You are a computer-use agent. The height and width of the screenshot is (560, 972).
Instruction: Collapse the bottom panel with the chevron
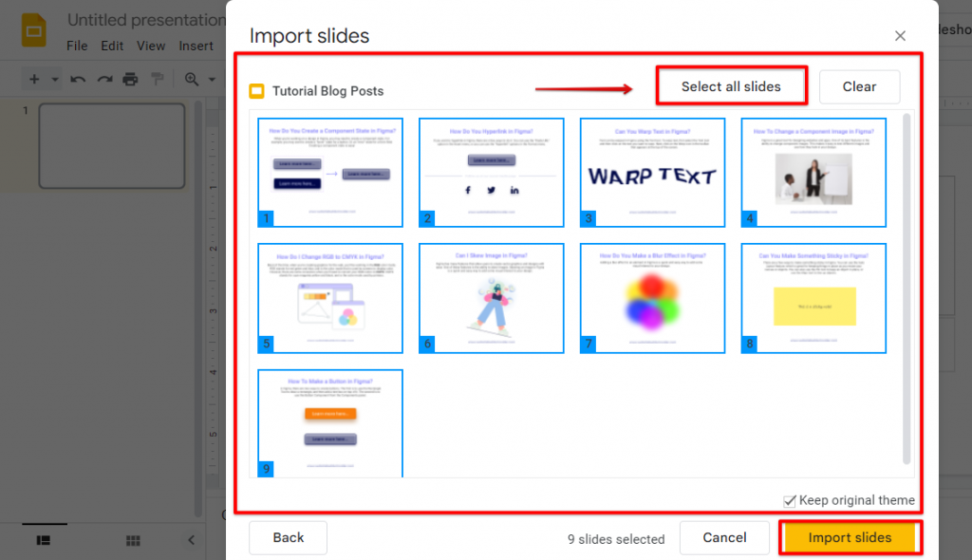pyautogui.click(x=191, y=540)
